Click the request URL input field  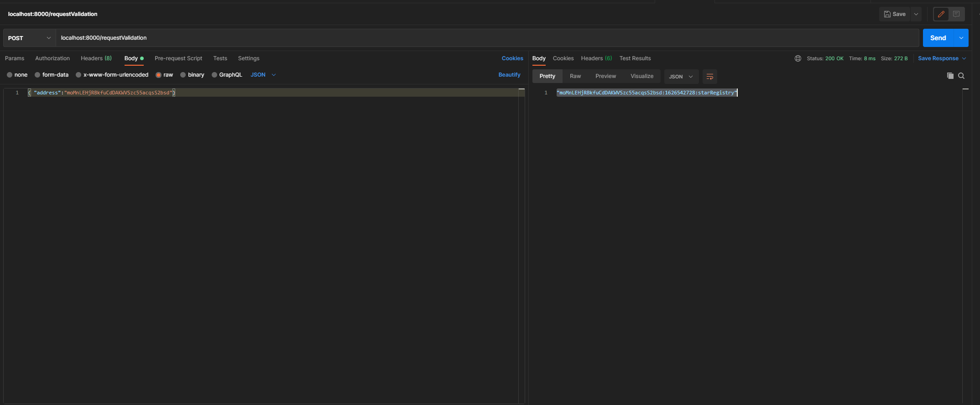487,38
